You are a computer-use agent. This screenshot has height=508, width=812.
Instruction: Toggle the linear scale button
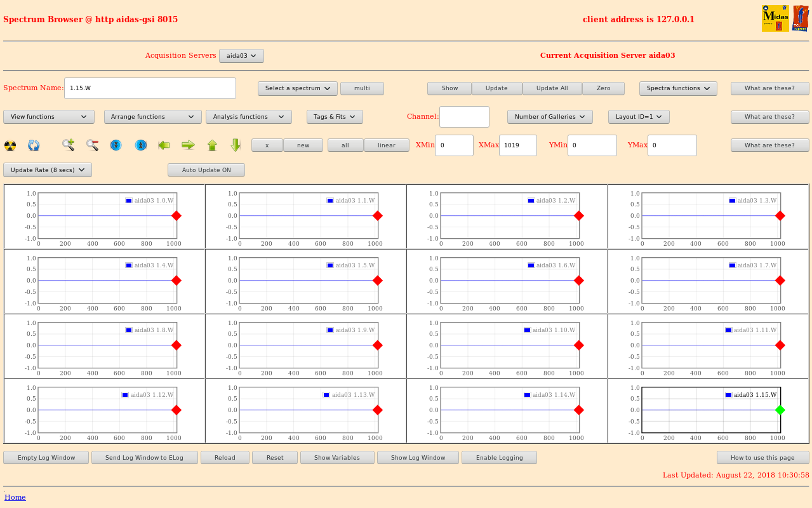[x=386, y=145]
